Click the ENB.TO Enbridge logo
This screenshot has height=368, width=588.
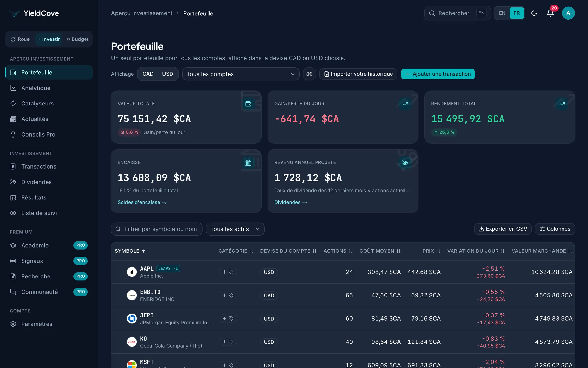(132, 295)
